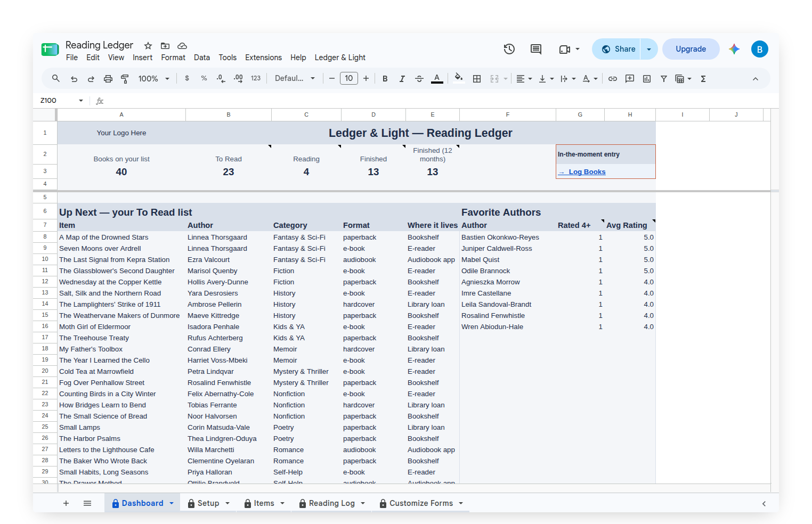This screenshot has width=812, height=524.
Task: Decrease decimal places
Action: 221,78
